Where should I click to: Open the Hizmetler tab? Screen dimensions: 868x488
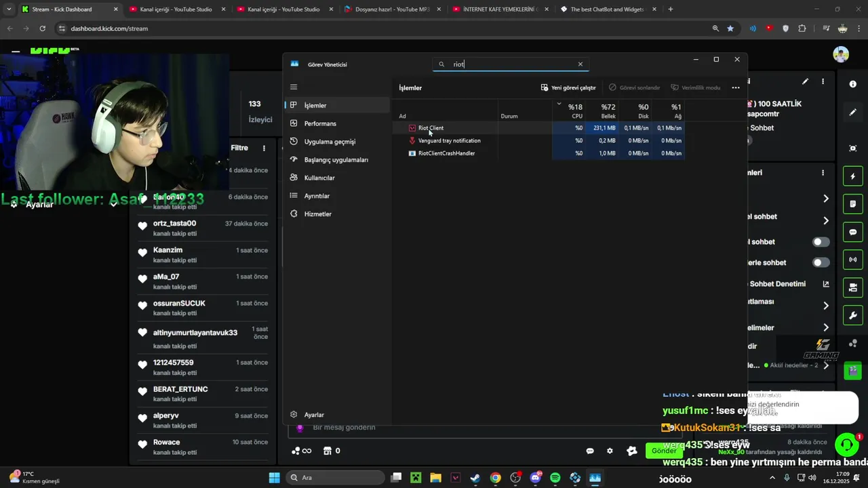(337, 213)
